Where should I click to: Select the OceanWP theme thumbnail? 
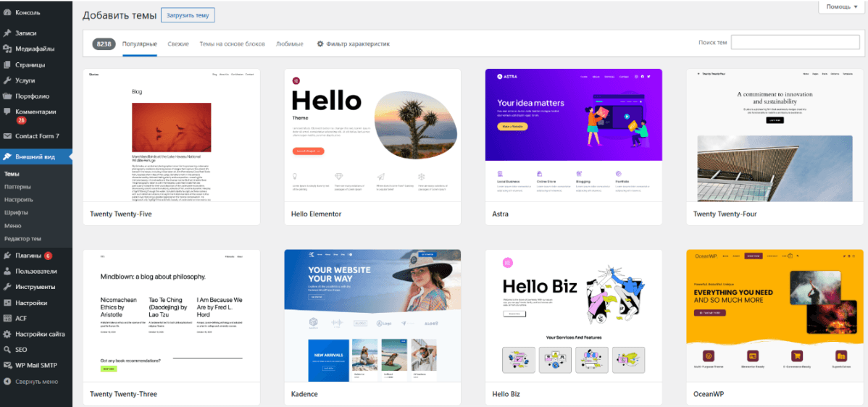point(775,316)
